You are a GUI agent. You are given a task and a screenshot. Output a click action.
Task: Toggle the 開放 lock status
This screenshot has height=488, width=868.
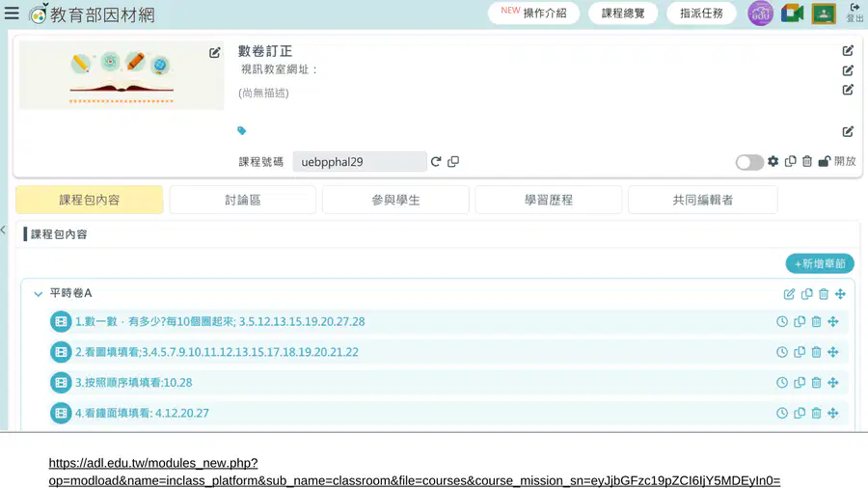click(837, 161)
